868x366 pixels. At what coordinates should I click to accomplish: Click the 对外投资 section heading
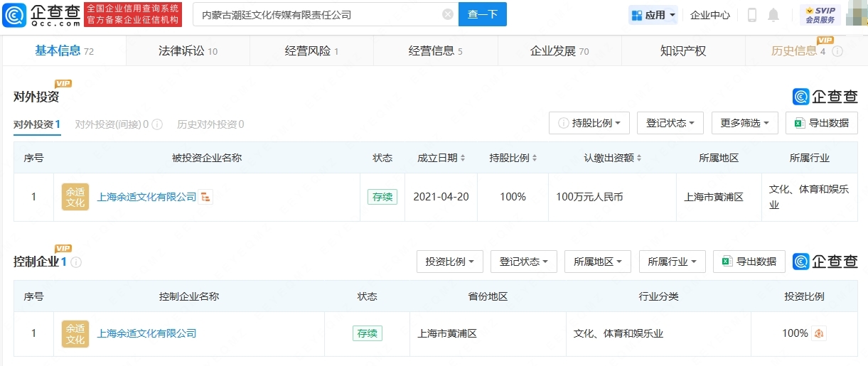point(36,97)
